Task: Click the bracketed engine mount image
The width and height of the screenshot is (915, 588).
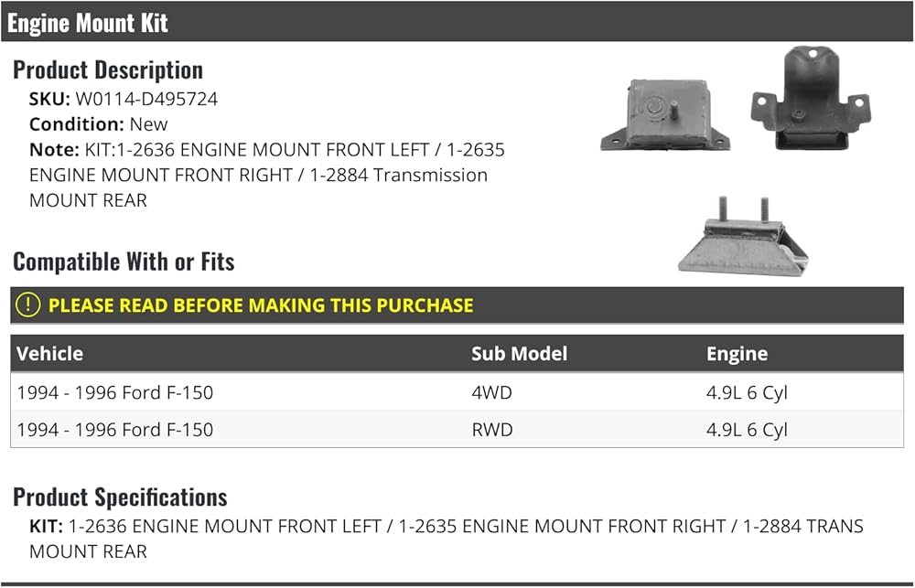Action: click(x=809, y=99)
